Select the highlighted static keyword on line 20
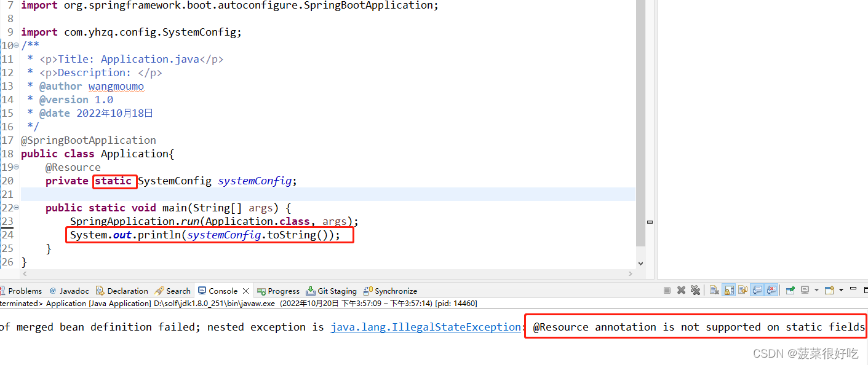Viewport: 868px width, 365px height. pos(114,181)
